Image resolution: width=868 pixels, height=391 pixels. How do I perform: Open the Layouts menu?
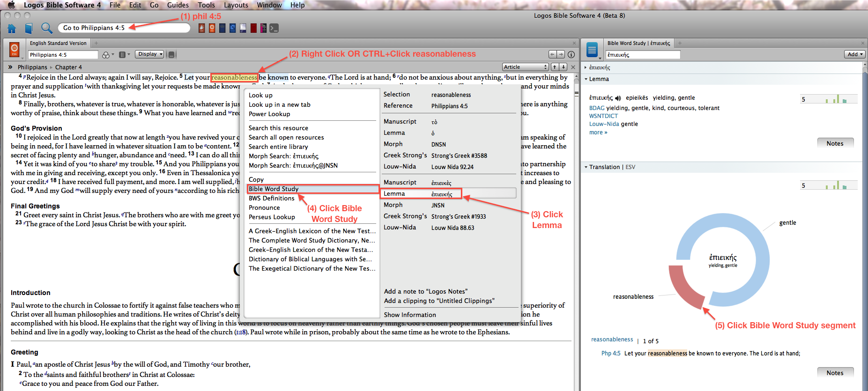pyautogui.click(x=236, y=5)
